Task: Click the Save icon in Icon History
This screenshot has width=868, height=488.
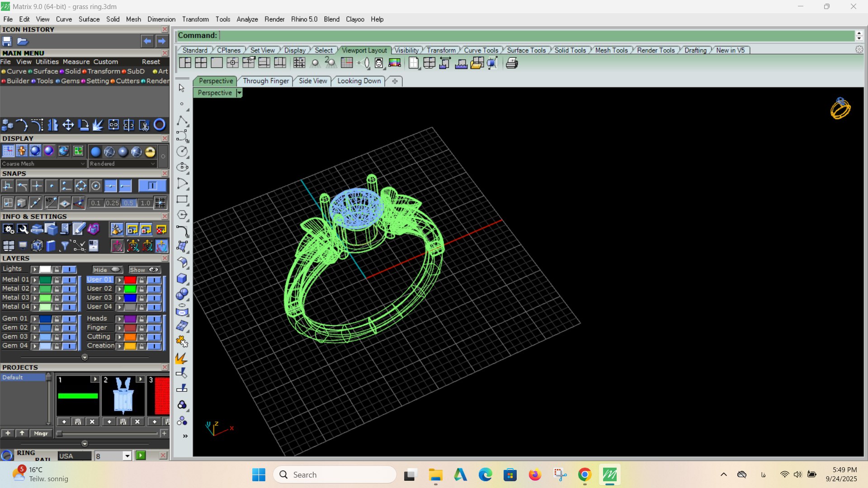Action: [7, 41]
